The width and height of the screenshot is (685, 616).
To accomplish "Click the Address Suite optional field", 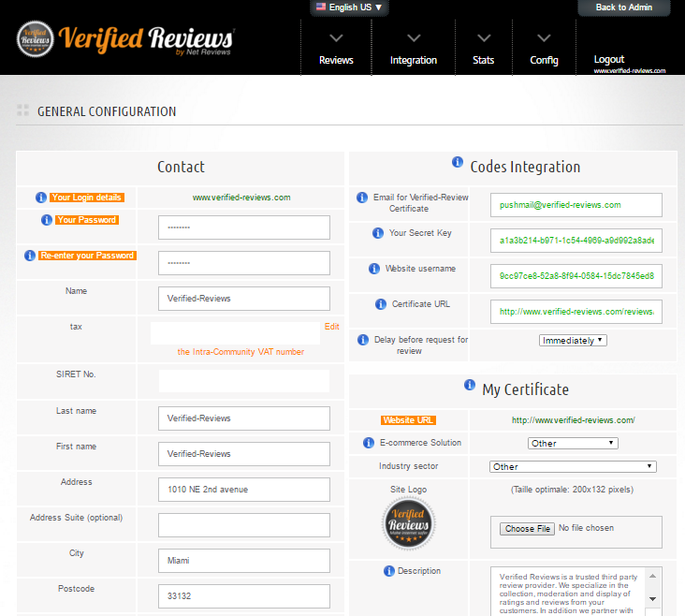I will pos(243,525).
